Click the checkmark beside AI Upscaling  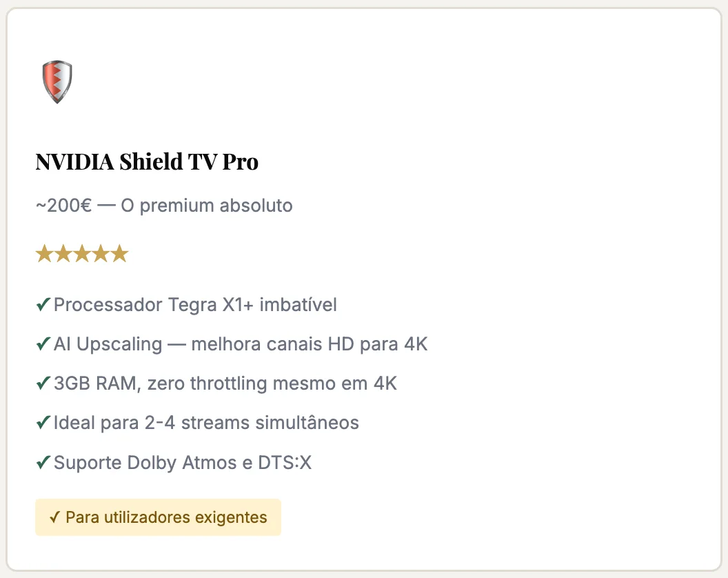pos(43,343)
